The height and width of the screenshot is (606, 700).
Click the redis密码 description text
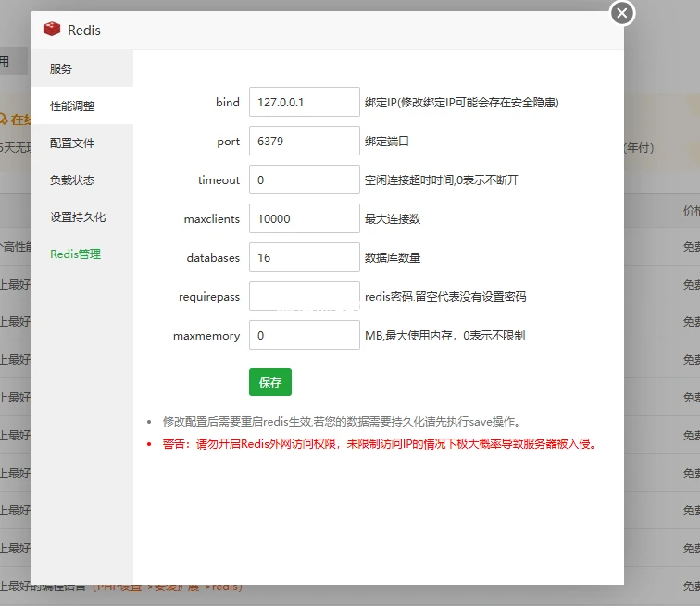tap(445, 297)
